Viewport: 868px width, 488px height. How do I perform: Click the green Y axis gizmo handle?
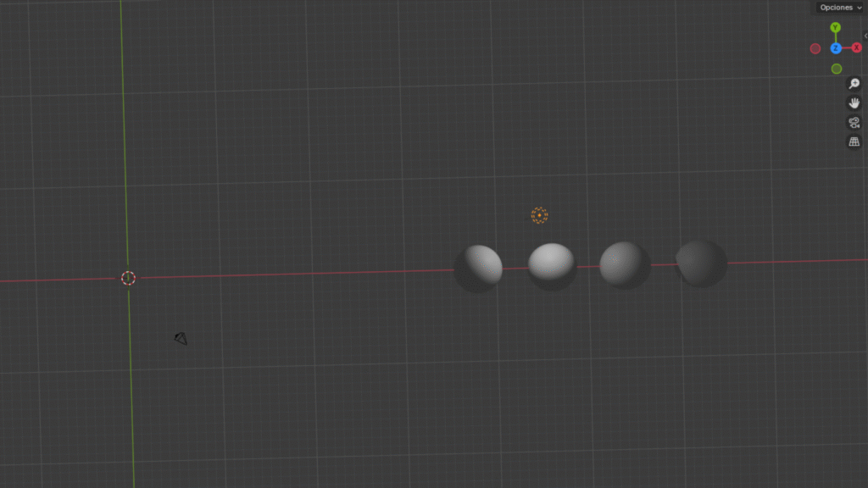(835, 27)
